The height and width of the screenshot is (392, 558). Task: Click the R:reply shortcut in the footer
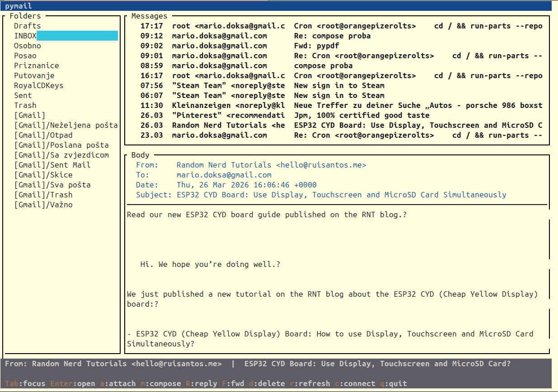click(x=202, y=384)
